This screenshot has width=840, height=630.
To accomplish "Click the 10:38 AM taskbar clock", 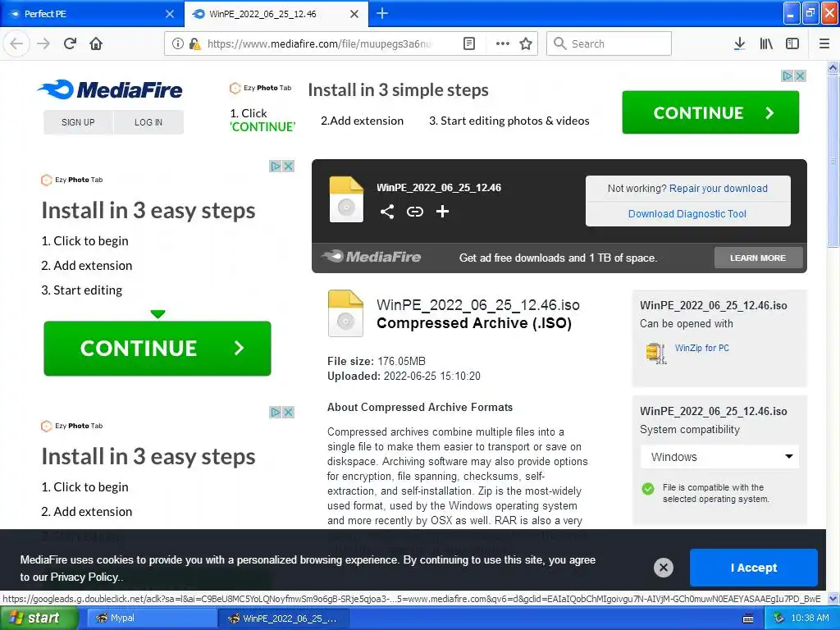I will pos(810,618).
